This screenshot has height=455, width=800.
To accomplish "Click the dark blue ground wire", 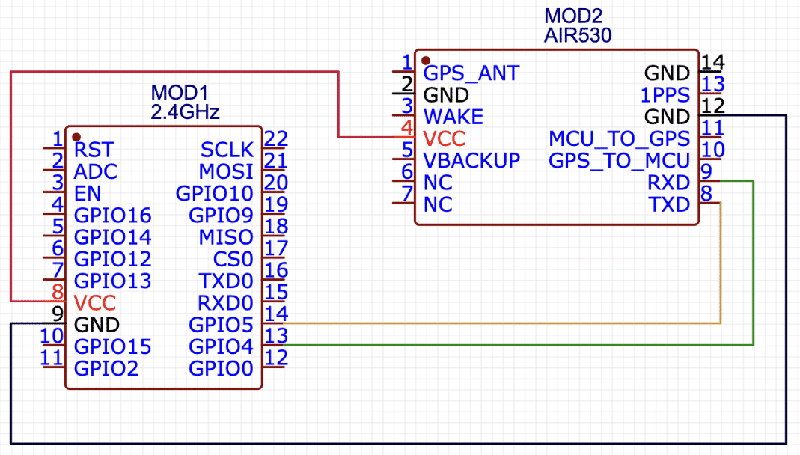I will pyautogui.click(x=400, y=442).
